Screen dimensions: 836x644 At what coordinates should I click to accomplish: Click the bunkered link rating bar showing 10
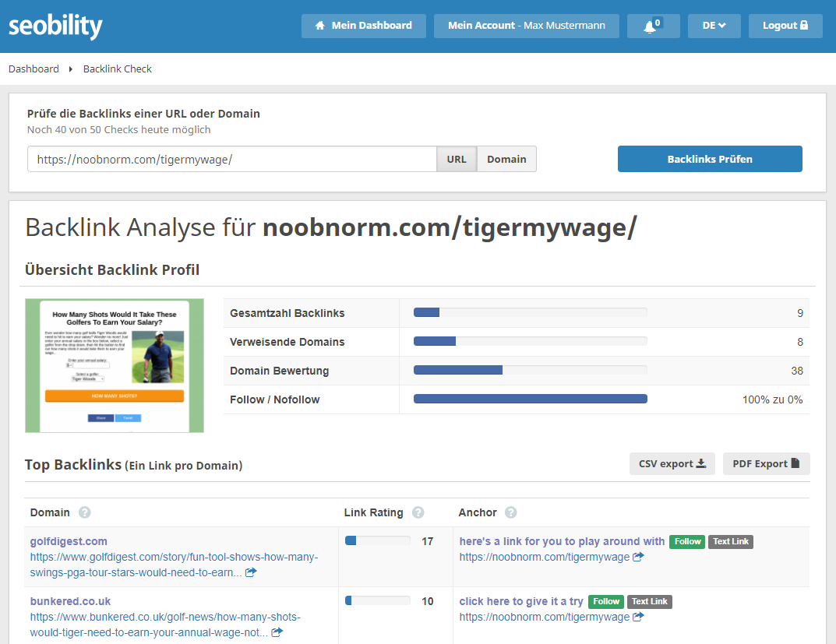(377, 601)
